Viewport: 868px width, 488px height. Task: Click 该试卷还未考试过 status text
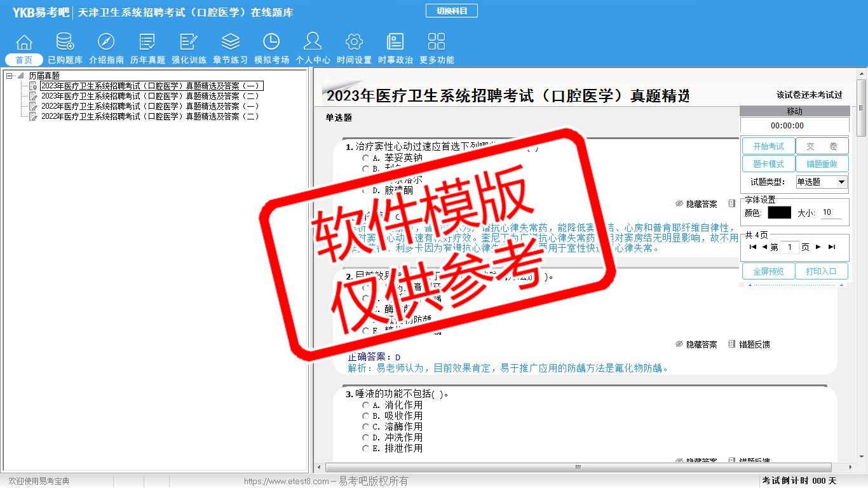[810, 95]
